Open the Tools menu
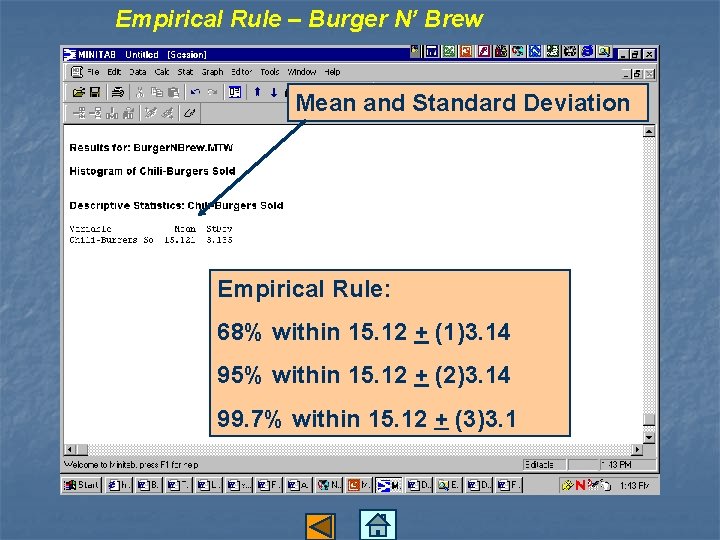The height and width of the screenshot is (540, 720). (270, 72)
